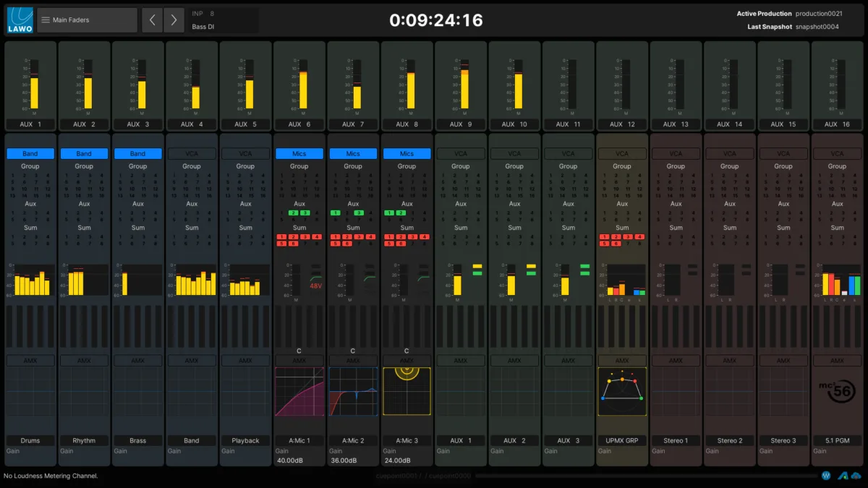868x488 pixels.
Task: Click the blue A icon in status bar
Action: tap(843, 476)
